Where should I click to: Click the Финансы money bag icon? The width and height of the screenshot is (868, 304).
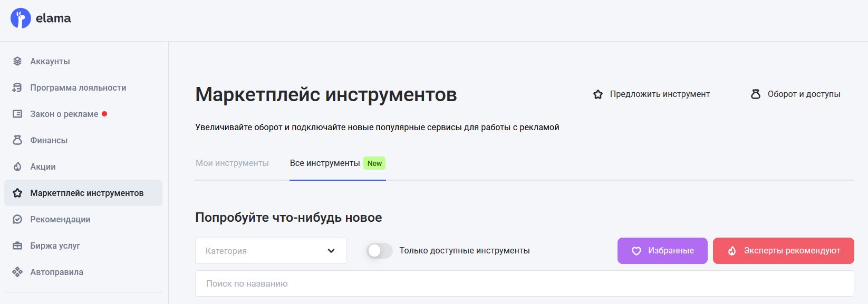pos(17,140)
